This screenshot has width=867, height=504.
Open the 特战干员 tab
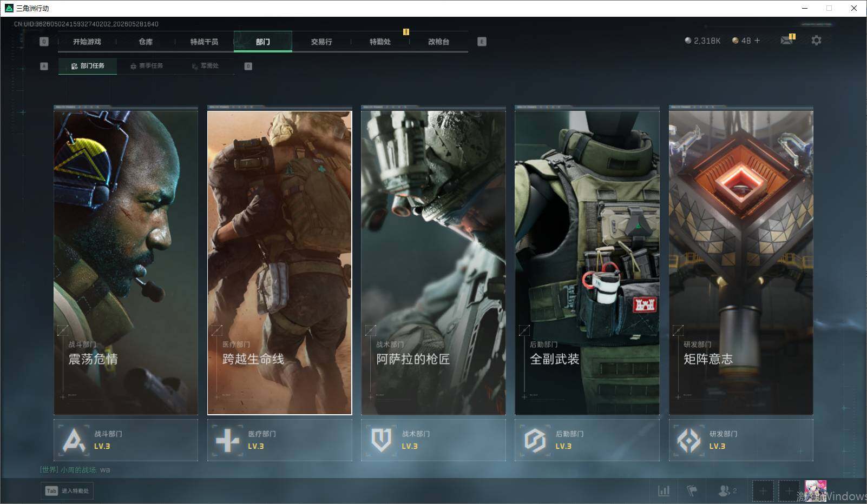pos(204,42)
